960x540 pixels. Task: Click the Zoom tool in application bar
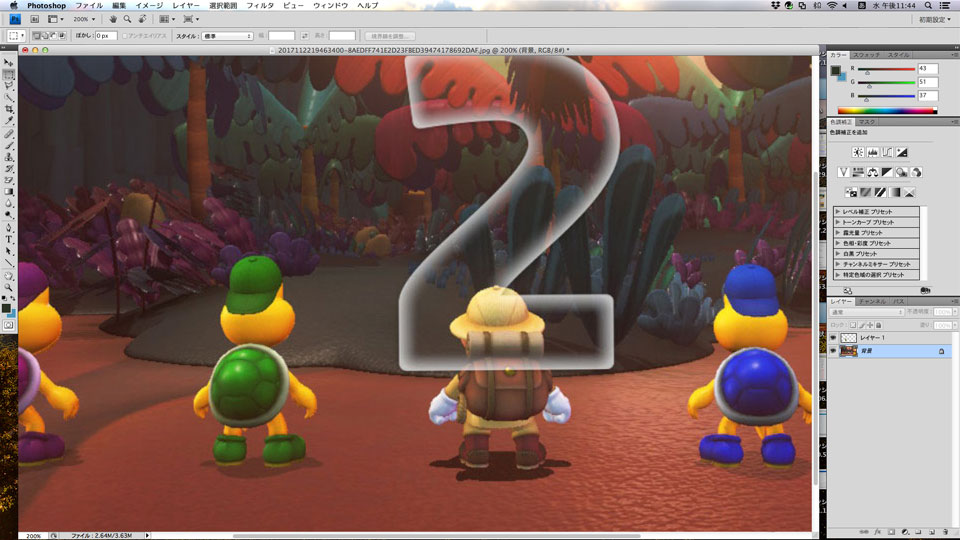[128, 19]
